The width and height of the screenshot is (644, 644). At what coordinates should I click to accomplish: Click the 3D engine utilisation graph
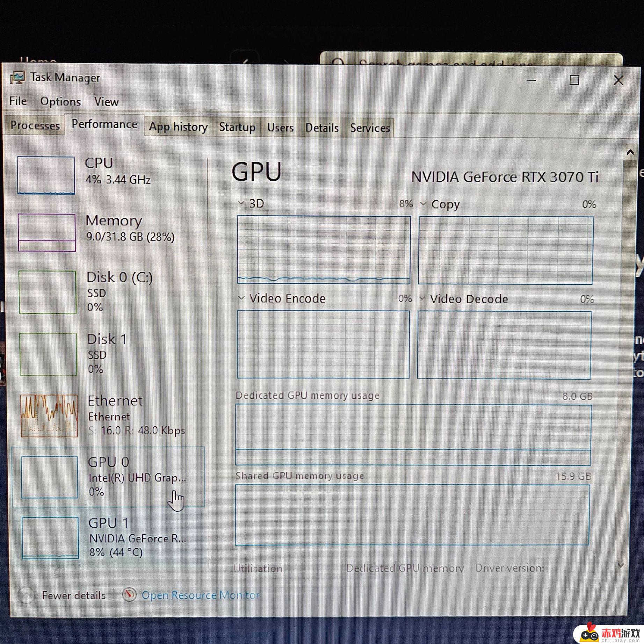coord(324,249)
